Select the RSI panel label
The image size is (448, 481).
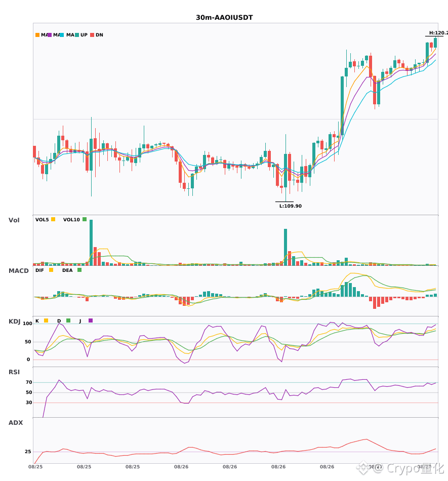(14, 372)
